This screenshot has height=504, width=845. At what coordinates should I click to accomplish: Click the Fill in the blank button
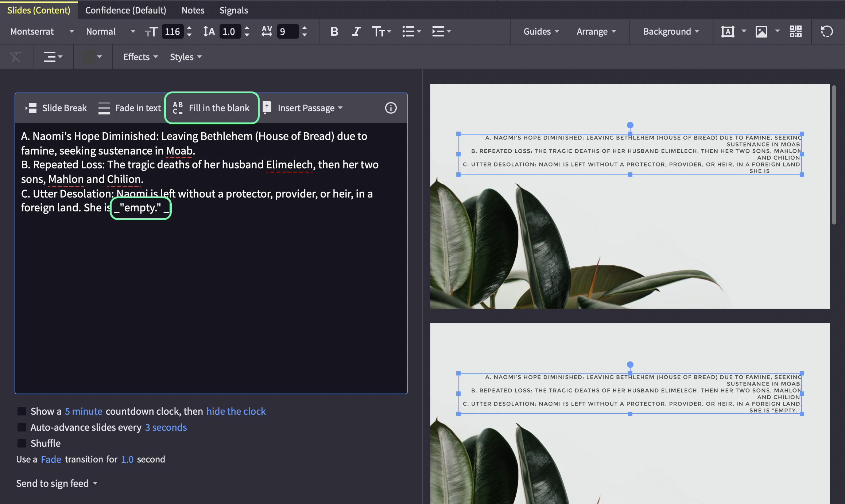[x=212, y=108]
